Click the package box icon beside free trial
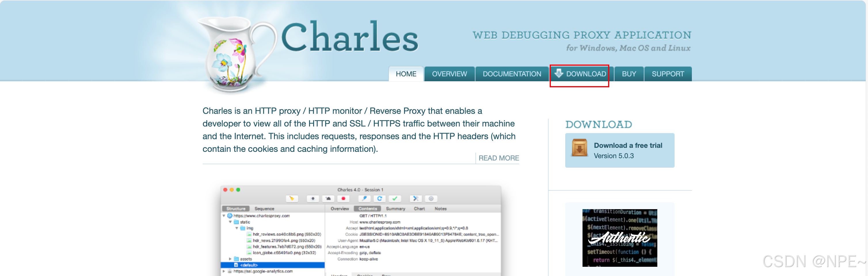868x276 pixels. (x=580, y=148)
